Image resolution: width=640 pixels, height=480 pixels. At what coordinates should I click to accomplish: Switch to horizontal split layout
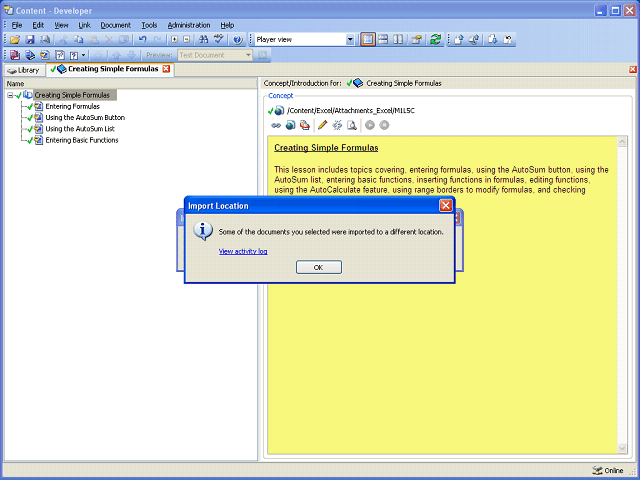pyautogui.click(x=383, y=40)
